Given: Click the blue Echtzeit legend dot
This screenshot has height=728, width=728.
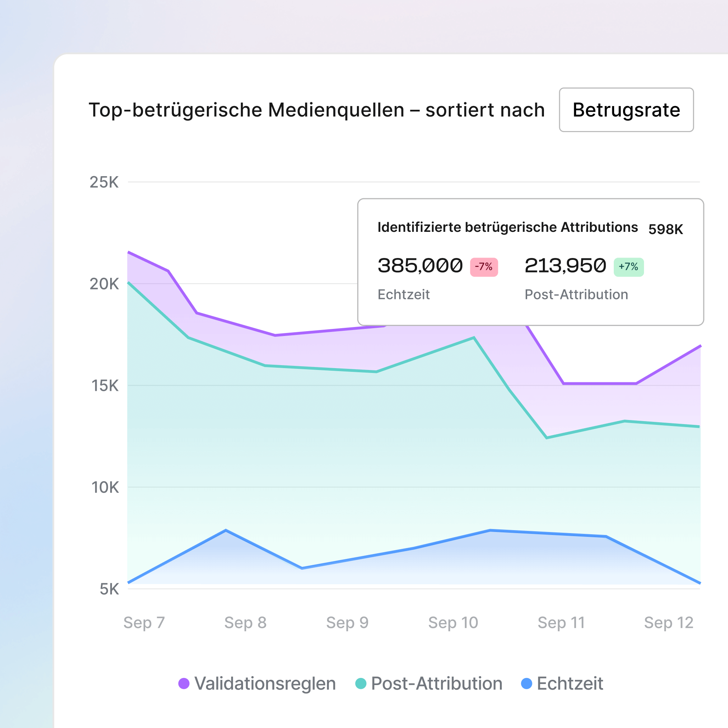Looking at the screenshot, I should 526,684.
